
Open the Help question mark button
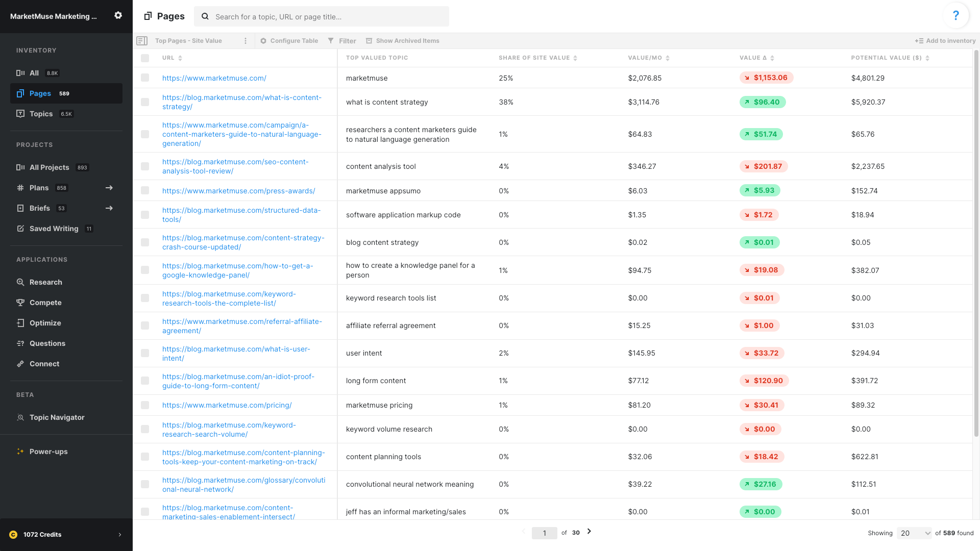[x=956, y=15]
